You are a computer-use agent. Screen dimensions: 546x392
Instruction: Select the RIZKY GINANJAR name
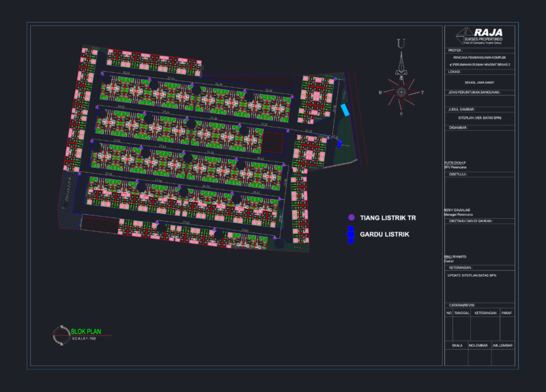(457, 210)
